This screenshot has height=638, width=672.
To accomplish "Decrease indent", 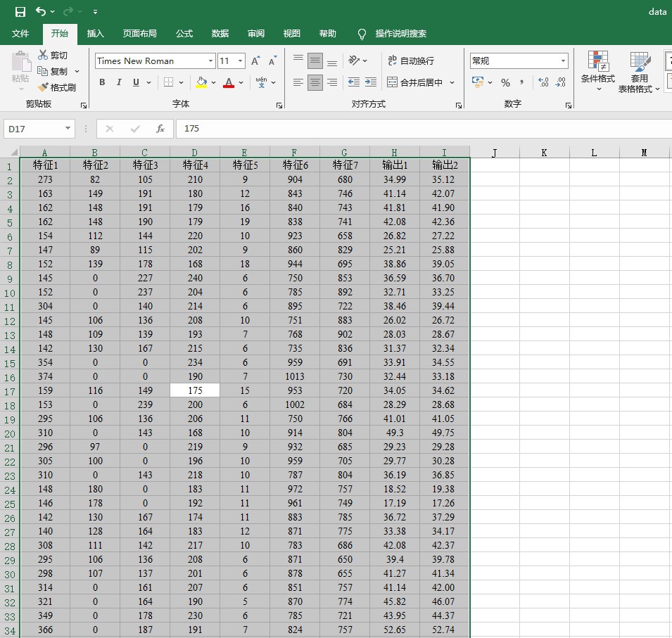I will point(354,82).
